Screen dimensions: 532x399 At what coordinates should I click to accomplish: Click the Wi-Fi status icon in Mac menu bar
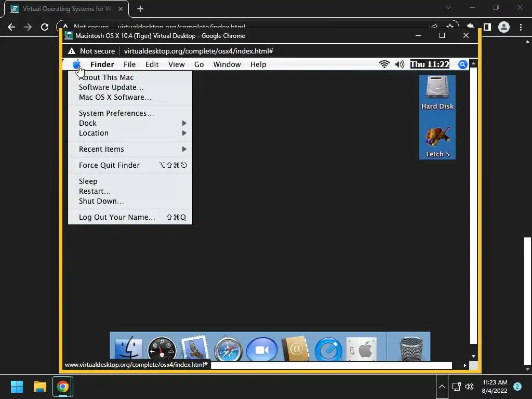(384, 64)
